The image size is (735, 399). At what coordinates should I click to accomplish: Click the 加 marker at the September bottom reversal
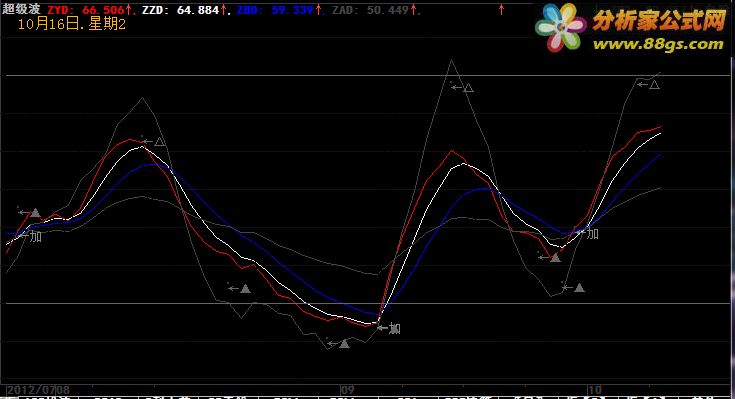(395, 329)
